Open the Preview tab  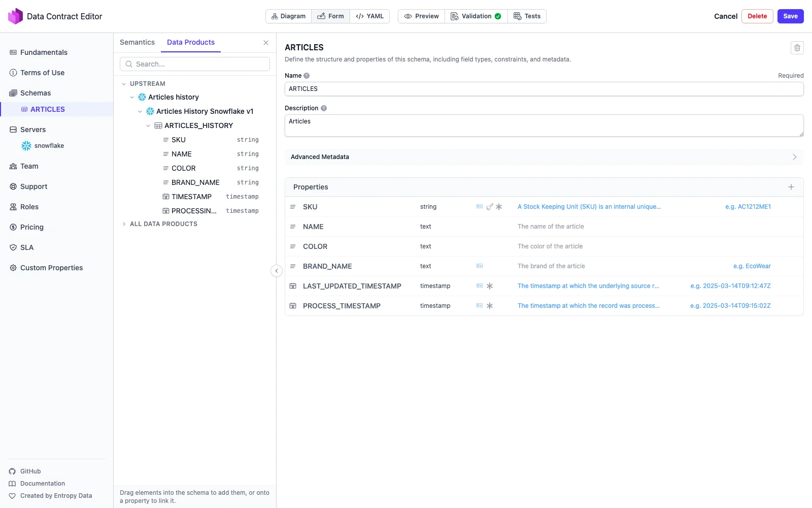(x=421, y=16)
